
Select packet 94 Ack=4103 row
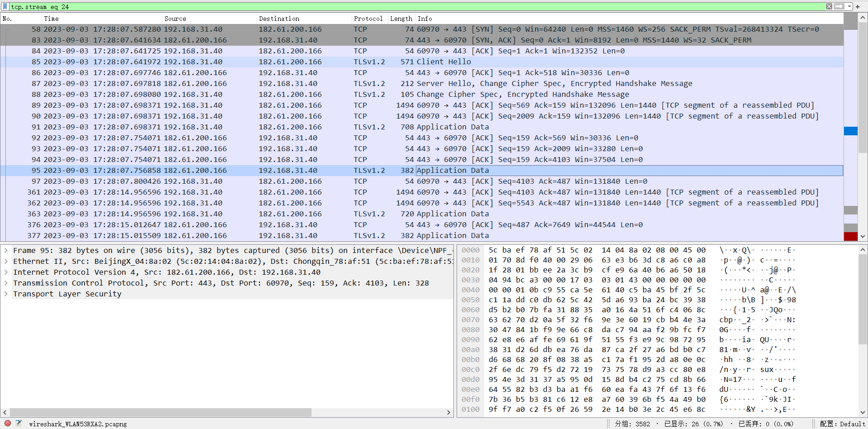(422, 160)
